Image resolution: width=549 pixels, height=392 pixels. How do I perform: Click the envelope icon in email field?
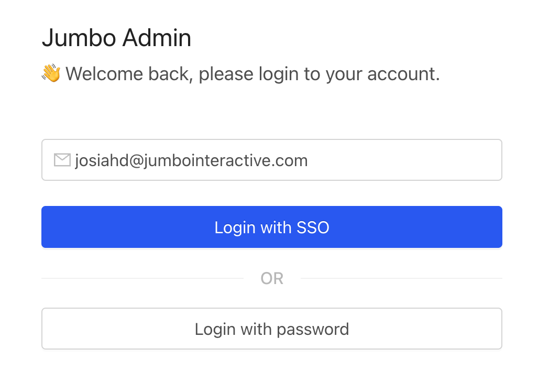click(x=62, y=160)
